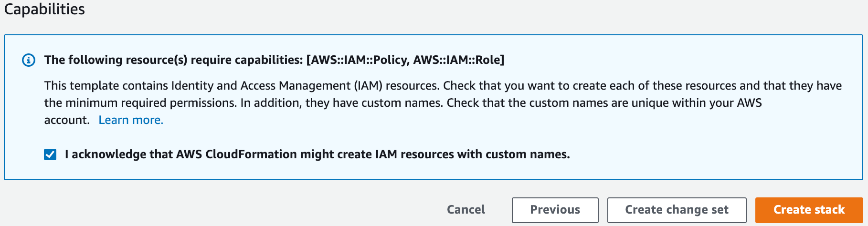Open the Learn more link

click(131, 120)
